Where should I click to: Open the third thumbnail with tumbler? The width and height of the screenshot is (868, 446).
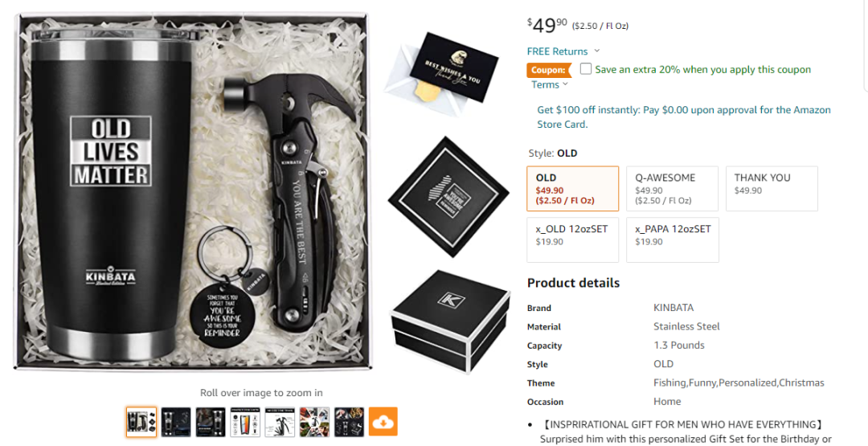point(211,422)
